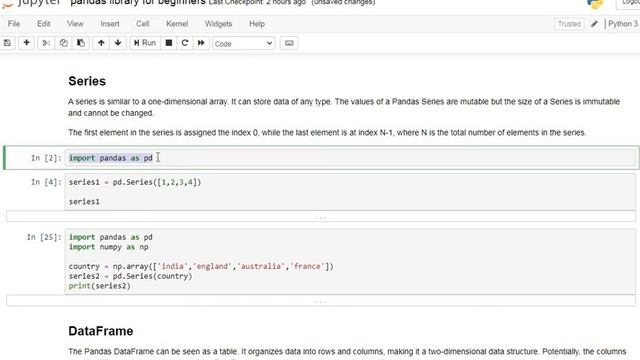This screenshot has width=640, height=360.
Task: Interrupt the kernel with stop icon
Action: coord(169,43)
